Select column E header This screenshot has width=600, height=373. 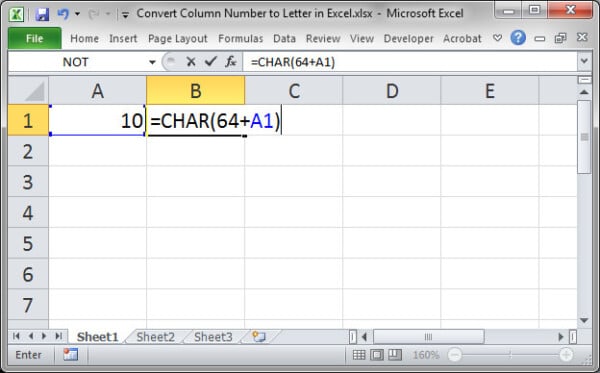(490, 91)
